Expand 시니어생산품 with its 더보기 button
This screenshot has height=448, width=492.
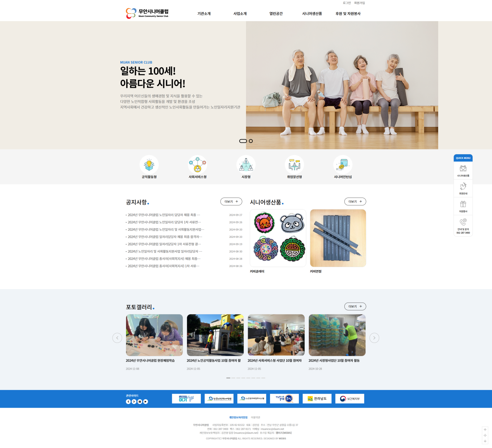click(x=355, y=202)
